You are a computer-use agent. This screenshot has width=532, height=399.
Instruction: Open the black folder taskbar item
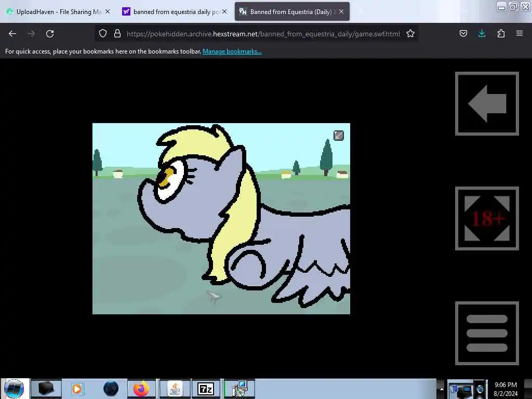tap(46, 389)
